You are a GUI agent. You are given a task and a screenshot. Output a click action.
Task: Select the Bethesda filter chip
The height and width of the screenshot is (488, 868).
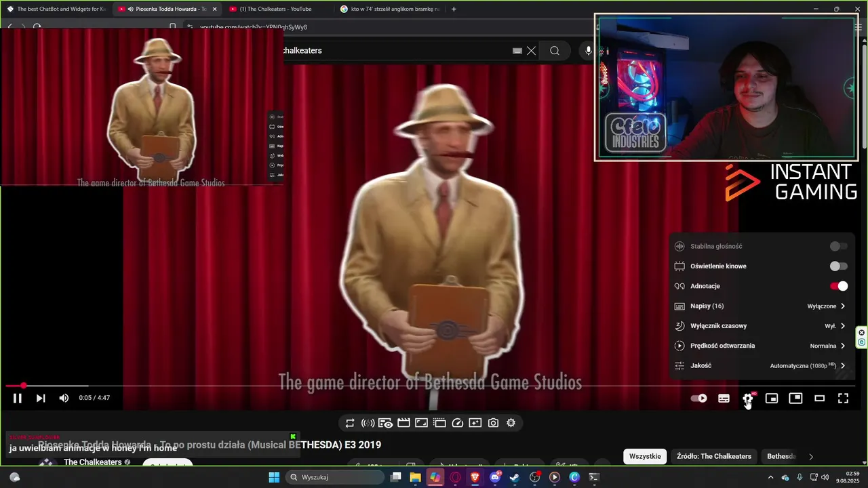point(781,456)
